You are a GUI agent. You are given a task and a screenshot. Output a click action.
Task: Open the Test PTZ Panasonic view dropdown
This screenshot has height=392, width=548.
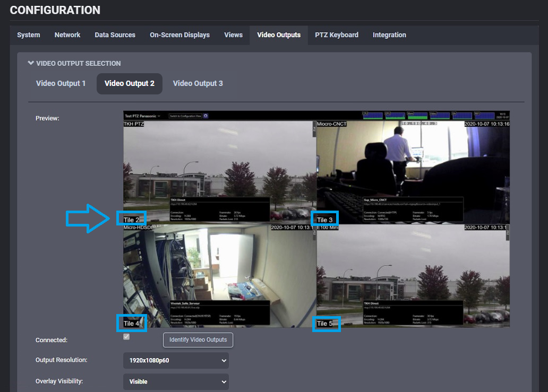point(143,116)
